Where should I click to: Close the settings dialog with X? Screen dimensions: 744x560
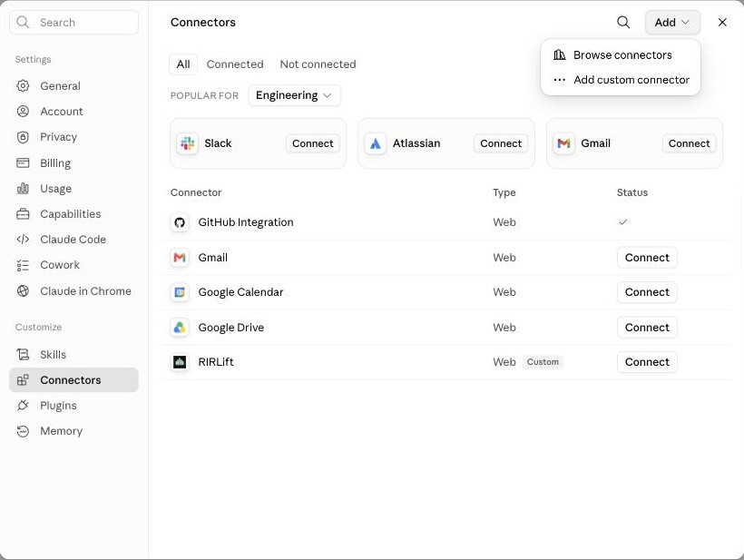tap(722, 23)
